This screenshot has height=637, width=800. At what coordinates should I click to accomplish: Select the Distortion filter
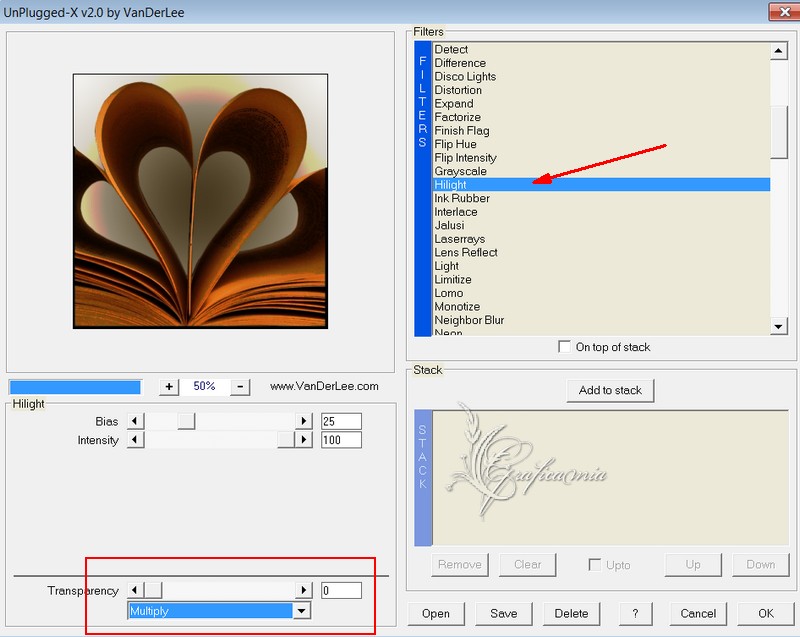click(x=601, y=90)
